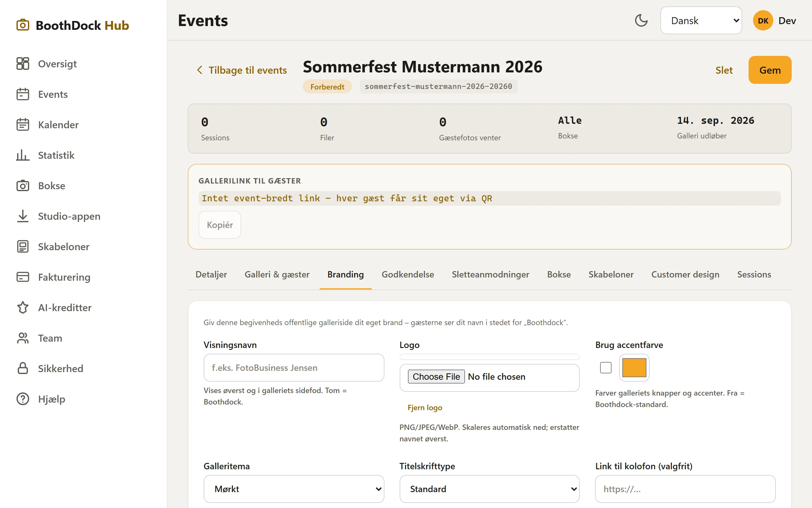Switch to the Customer design tab
This screenshot has width=812, height=508.
685,275
